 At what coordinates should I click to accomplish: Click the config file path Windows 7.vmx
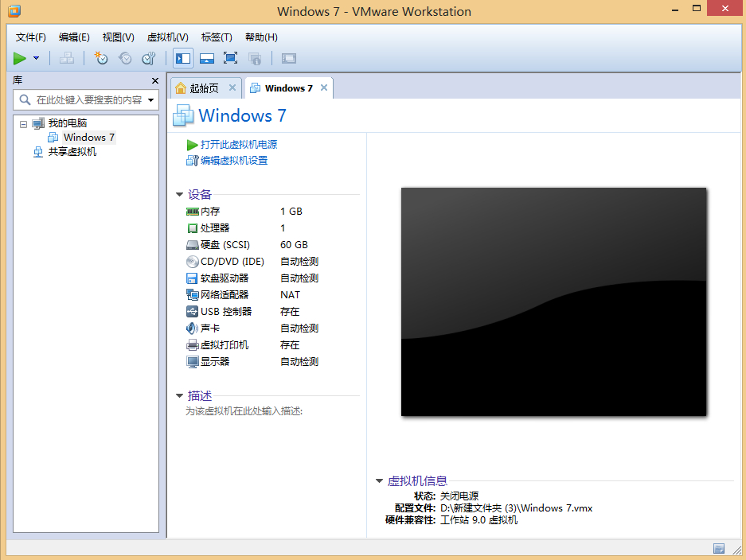(x=516, y=508)
